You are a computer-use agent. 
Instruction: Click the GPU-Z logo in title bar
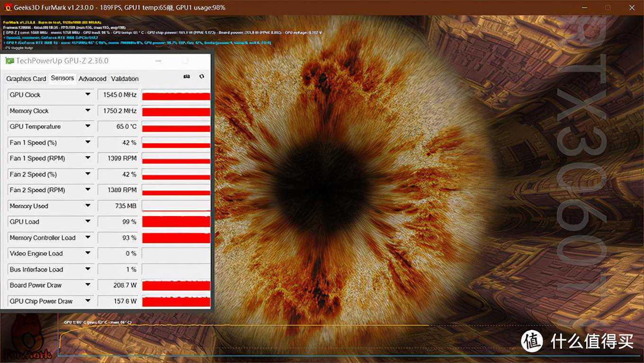click(x=9, y=61)
